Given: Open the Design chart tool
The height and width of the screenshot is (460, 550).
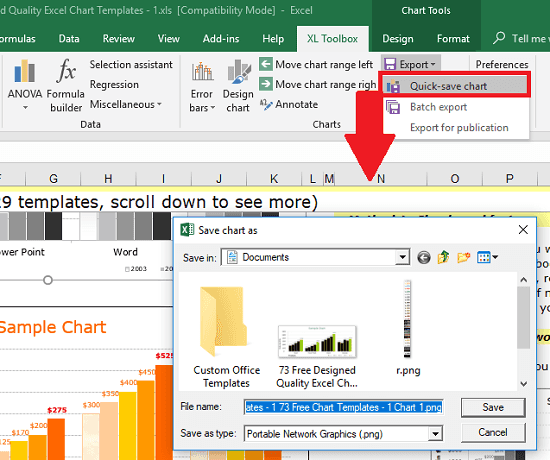Looking at the screenshot, I should click(238, 86).
